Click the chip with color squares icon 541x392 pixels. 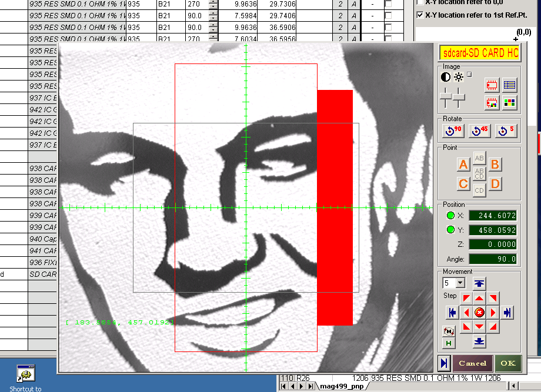tap(492, 103)
